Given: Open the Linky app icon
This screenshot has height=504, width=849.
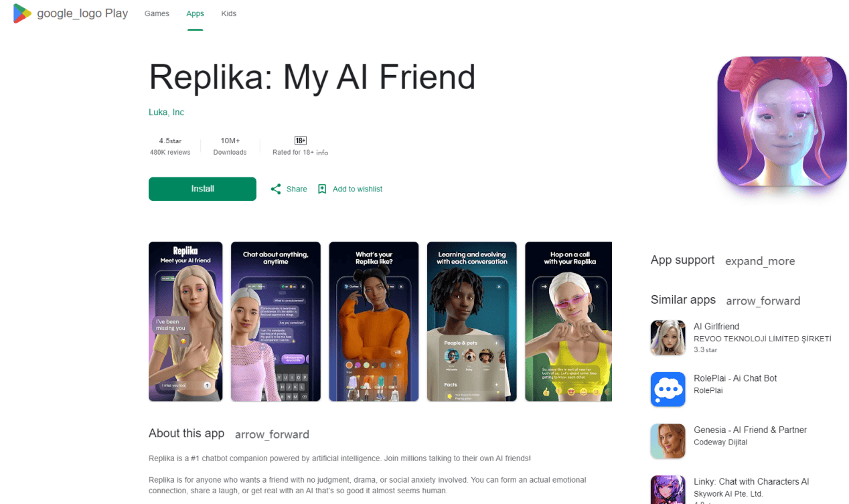Looking at the screenshot, I should [x=668, y=490].
